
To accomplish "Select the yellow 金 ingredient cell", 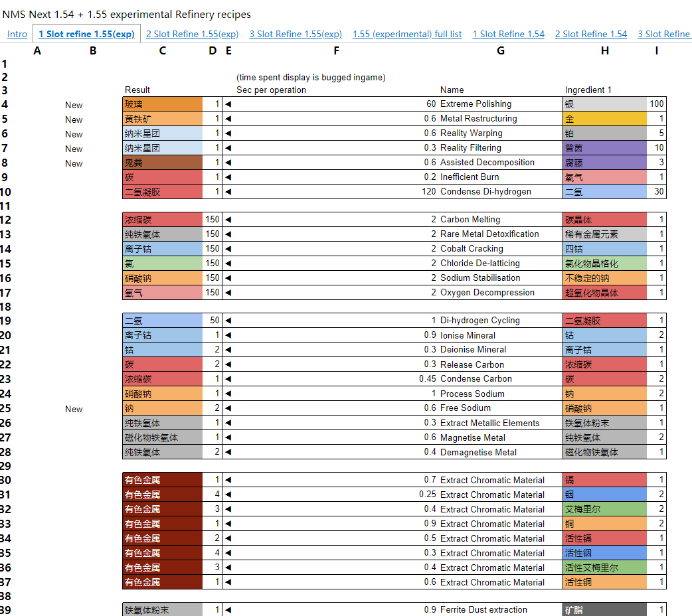I will pyautogui.click(x=604, y=119).
